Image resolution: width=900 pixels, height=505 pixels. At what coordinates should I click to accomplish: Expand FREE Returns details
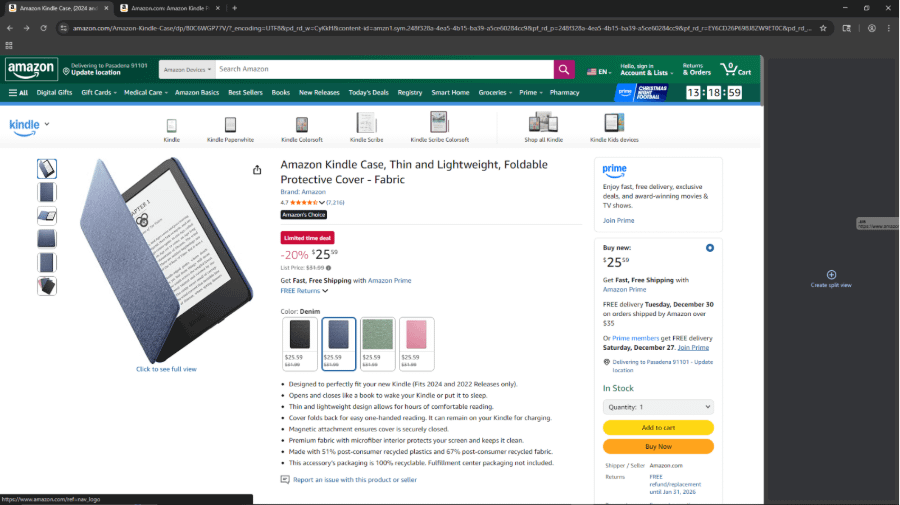[x=304, y=291]
